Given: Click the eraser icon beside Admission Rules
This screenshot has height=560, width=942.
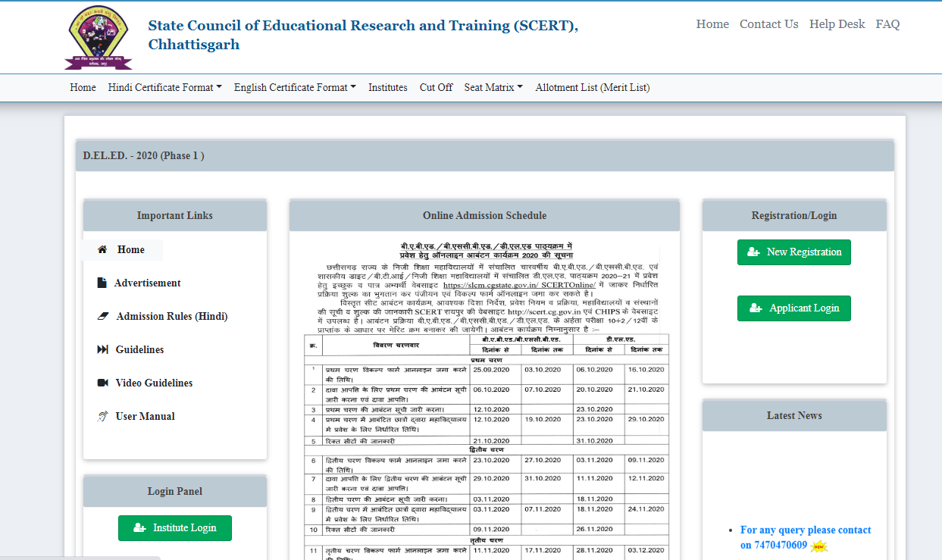Looking at the screenshot, I should (x=103, y=316).
